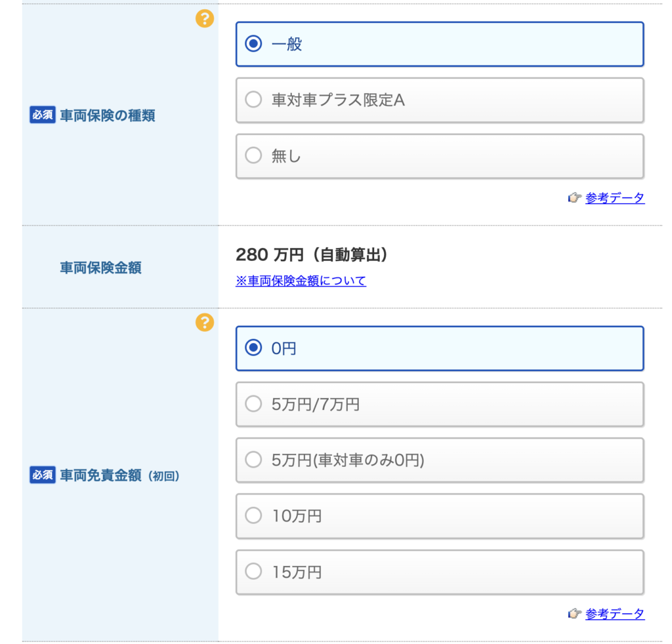Open 参考データ link below deductible options
The image size is (672, 644).
coord(615,614)
